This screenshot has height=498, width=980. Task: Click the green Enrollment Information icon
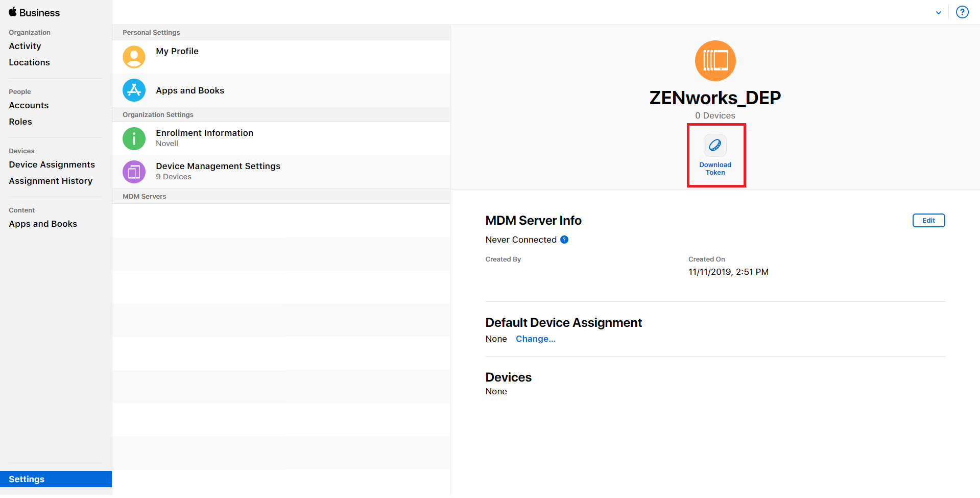click(134, 138)
